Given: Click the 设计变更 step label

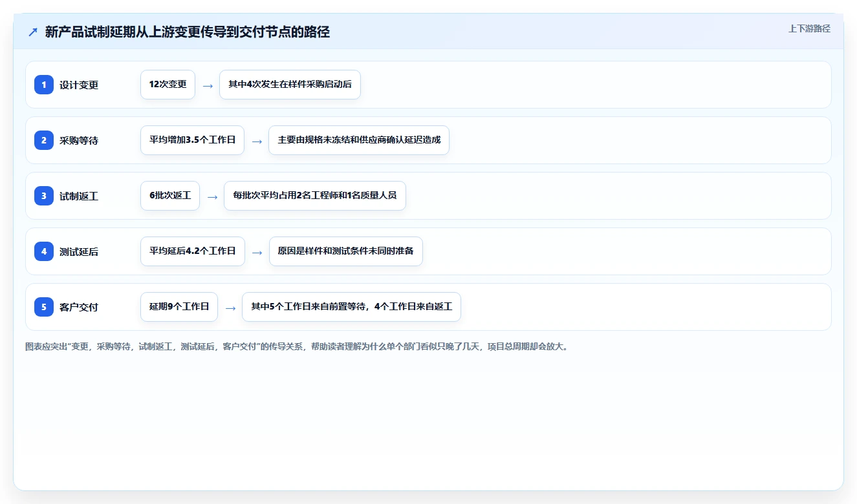Looking at the screenshot, I should tap(79, 85).
